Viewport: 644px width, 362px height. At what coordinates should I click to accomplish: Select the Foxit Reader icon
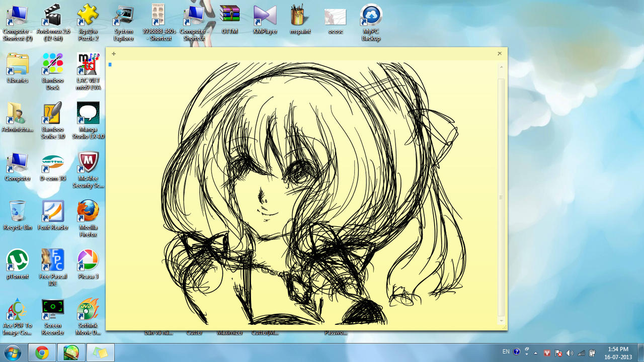pos(53,215)
